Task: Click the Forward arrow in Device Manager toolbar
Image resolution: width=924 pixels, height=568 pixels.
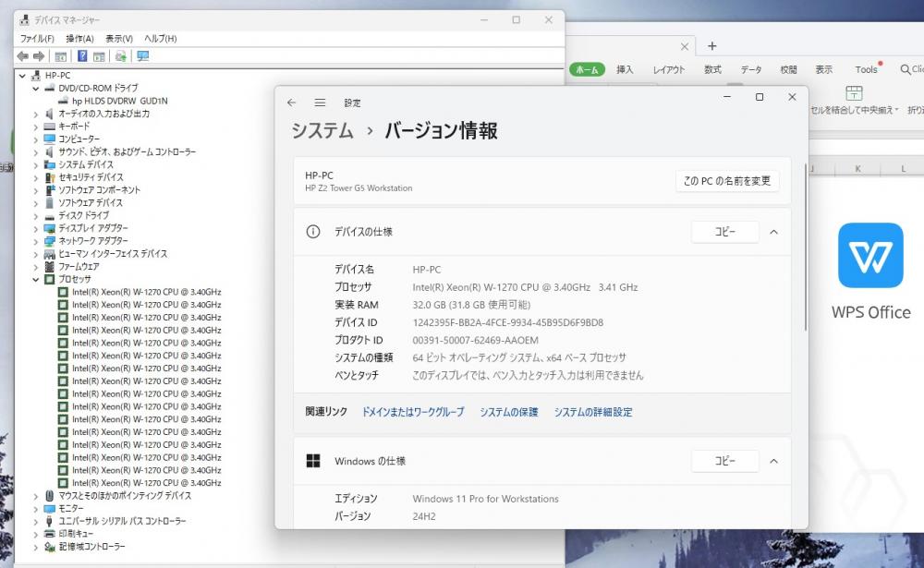Action: click(39, 56)
